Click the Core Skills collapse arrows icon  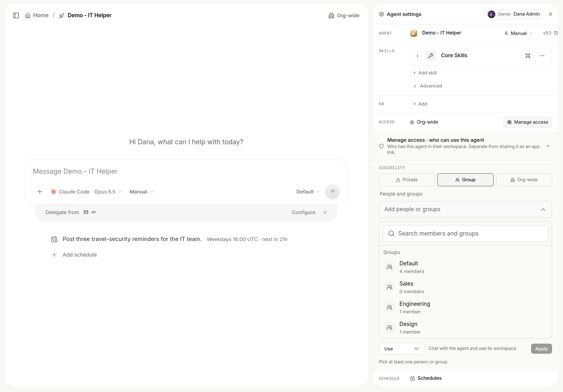(x=528, y=56)
